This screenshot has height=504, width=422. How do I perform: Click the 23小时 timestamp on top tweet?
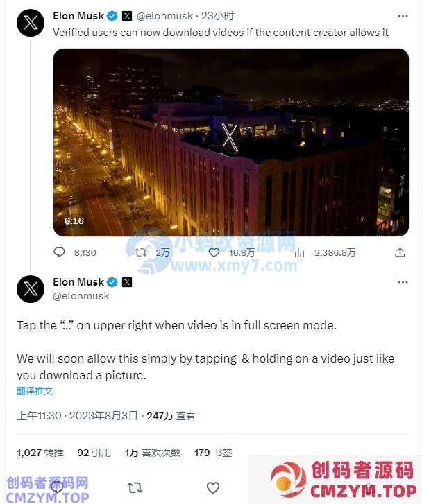(x=218, y=16)
